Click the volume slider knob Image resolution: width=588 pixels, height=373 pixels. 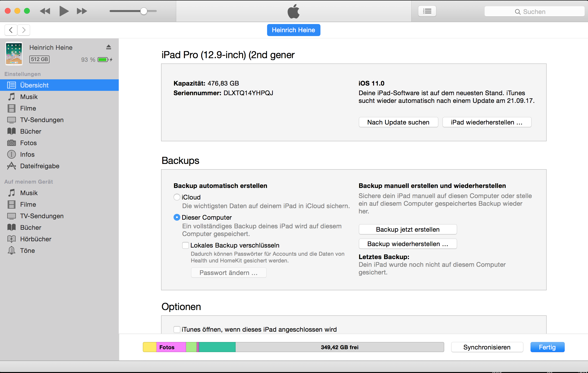click(144, 11)
